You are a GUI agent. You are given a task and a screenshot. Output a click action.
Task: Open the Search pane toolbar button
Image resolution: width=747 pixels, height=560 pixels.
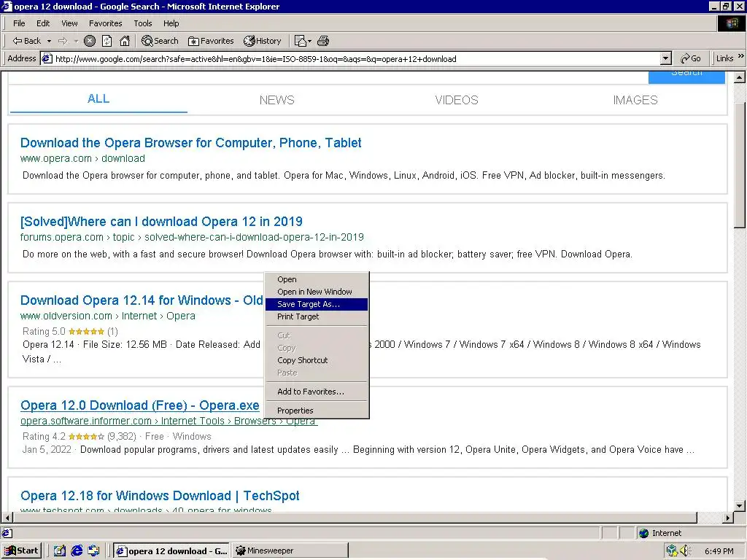click(x=160, y=41)
